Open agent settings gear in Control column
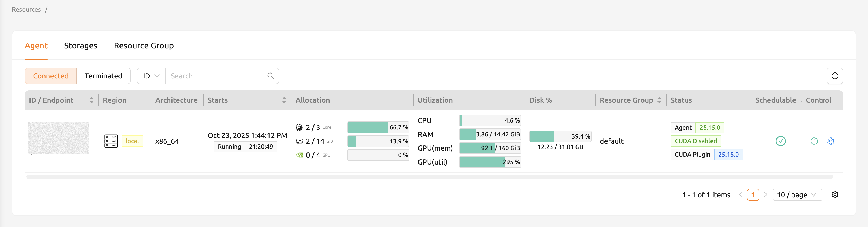The height and width of the screenshot is (227, 868). (830, 141)
